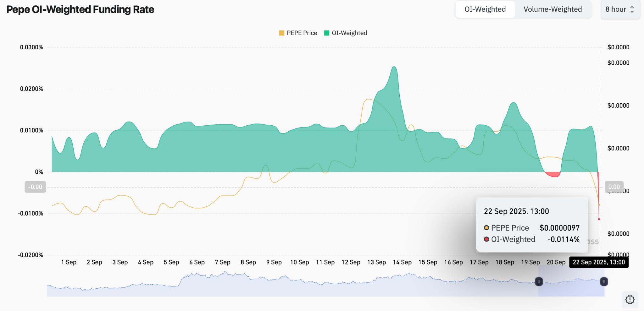Viewport: 644px width, 311px height.
Task: Click the 12 Sep x-axis label
Action: 351,262
